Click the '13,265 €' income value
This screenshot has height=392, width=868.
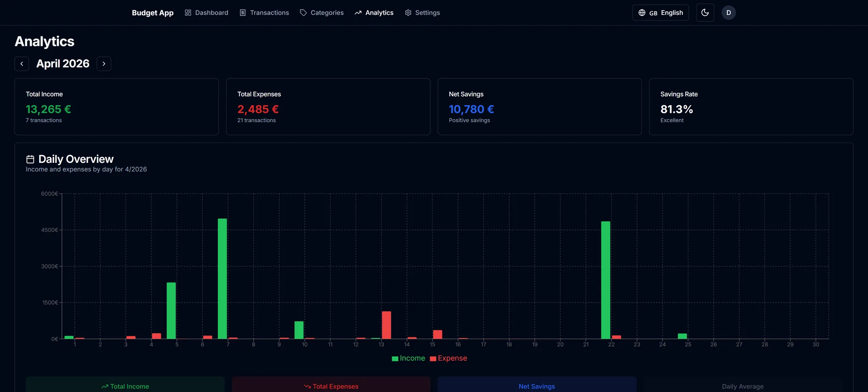48,109
